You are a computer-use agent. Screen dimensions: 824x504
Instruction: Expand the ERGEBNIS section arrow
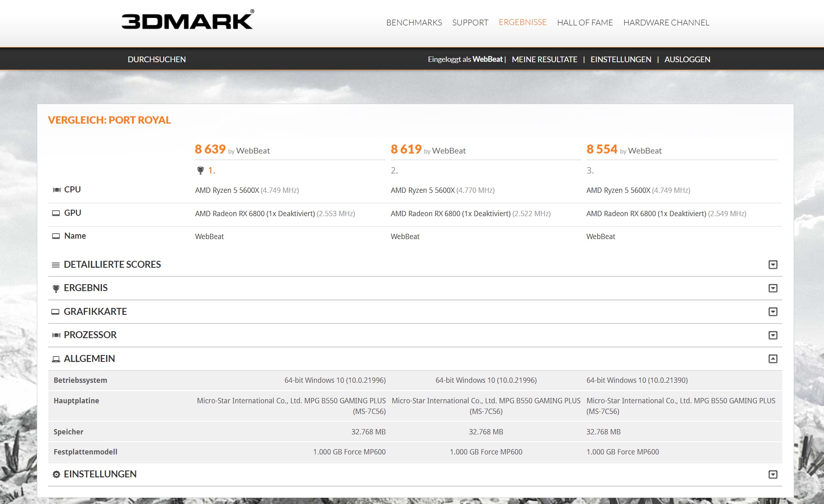(x=772, y=288)
